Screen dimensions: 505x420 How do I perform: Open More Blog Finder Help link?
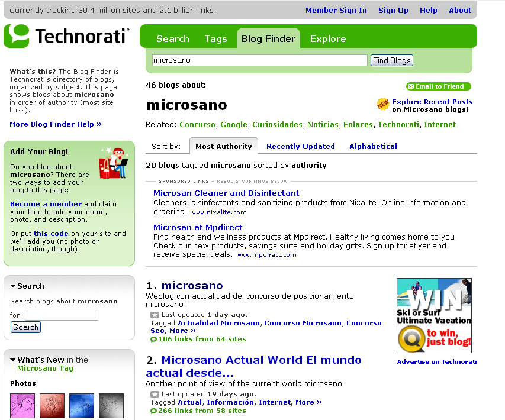tap(56, 124)
